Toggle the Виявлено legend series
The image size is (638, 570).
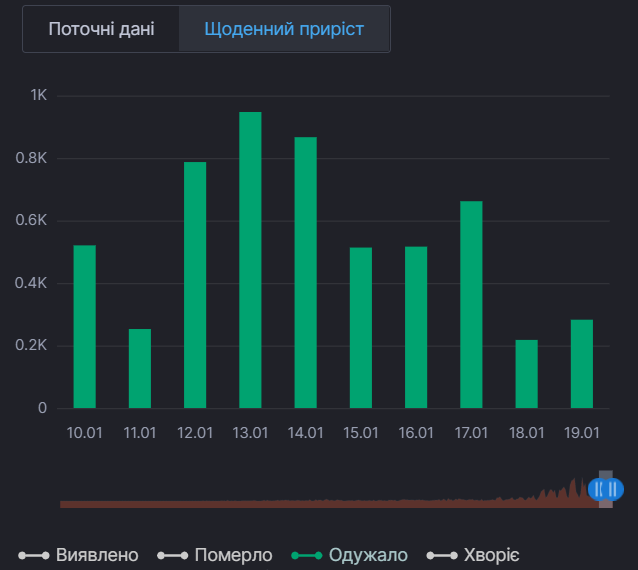[97, 555]
